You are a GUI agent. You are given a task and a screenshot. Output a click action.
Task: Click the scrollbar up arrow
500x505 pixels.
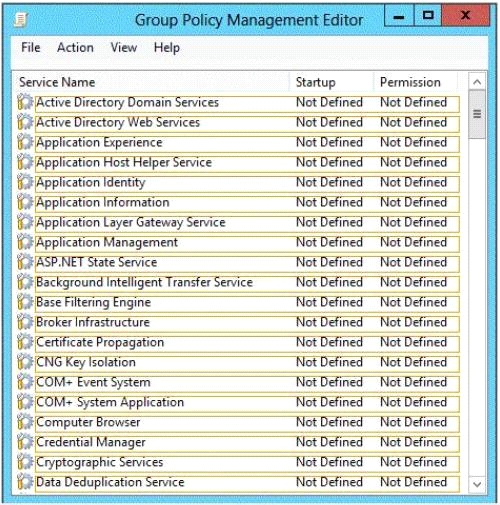477,82
